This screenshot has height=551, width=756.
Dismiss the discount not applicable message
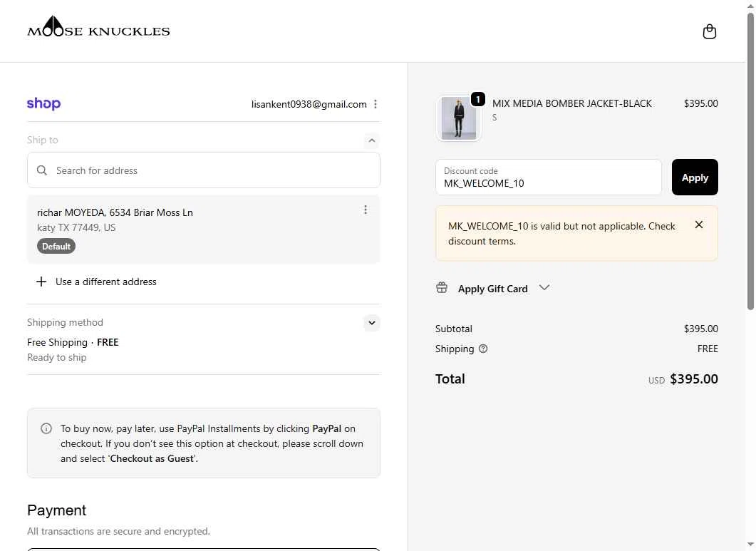pyautogui.click(x=698, y=225)
